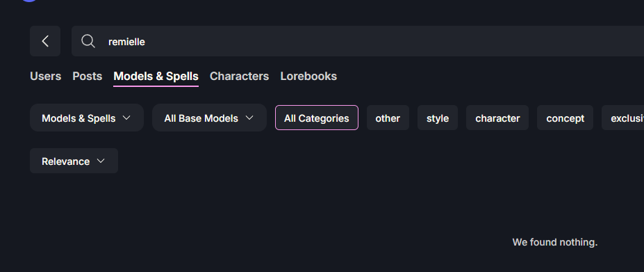Click the magnifying glass search icon
This screenshot has height=272, width=644.
[88, 41]
